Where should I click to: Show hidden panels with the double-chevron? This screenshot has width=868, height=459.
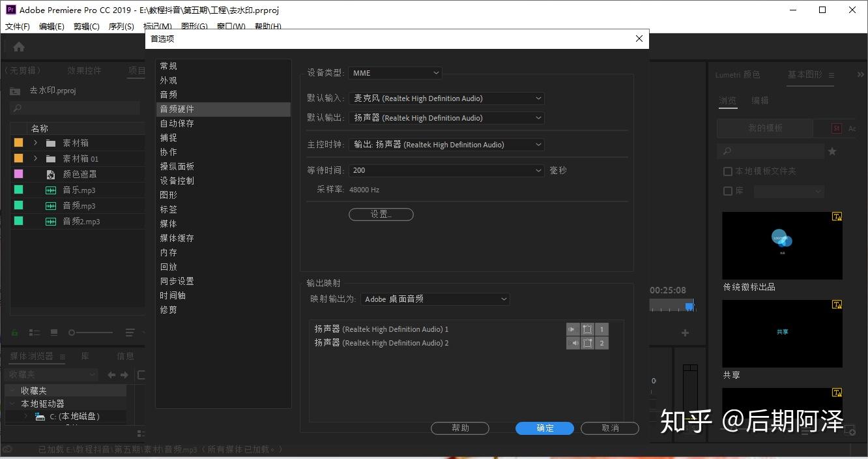(x=861, y=75)
